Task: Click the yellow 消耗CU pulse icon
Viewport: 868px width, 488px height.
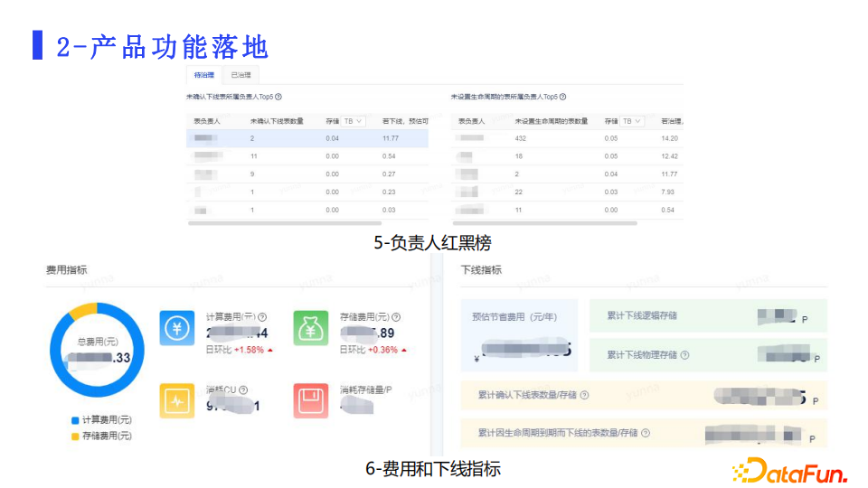Action: [177, 400]
